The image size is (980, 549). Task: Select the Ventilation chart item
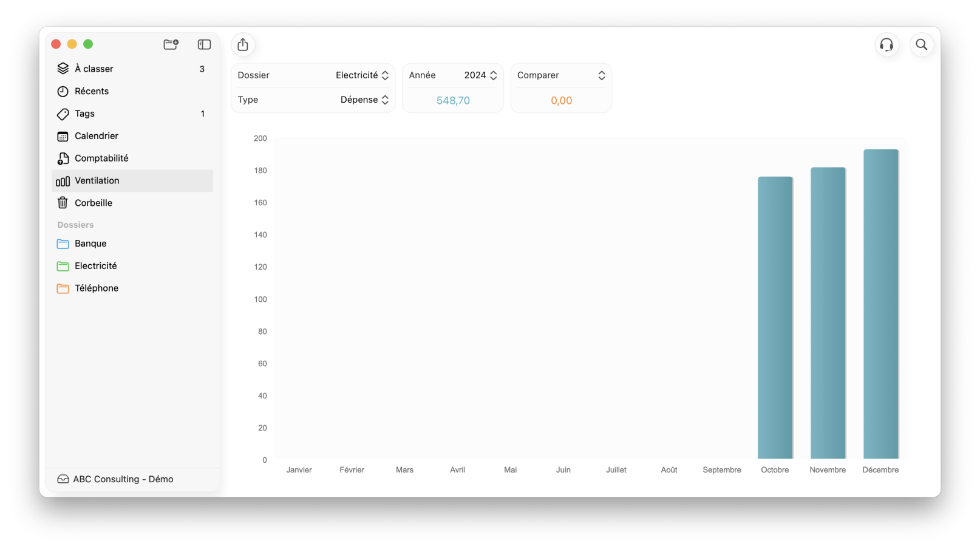pos(97,181)
